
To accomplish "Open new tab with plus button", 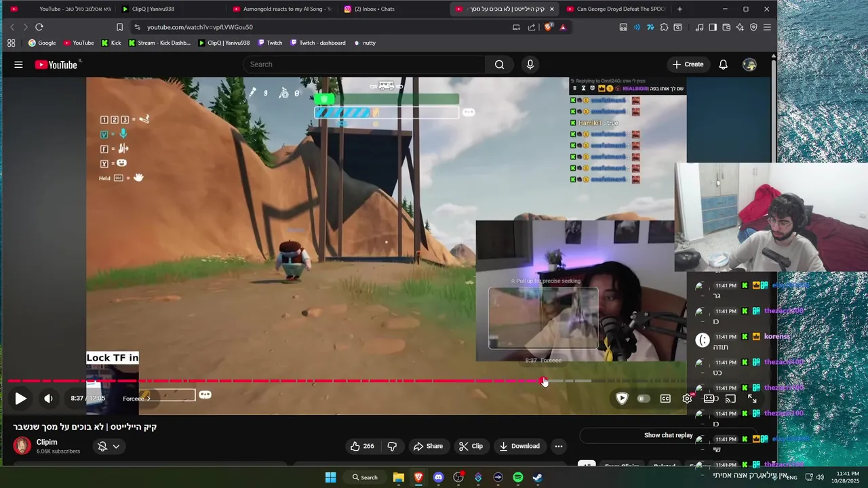I will pyautogui.click(x=679, y=9).
